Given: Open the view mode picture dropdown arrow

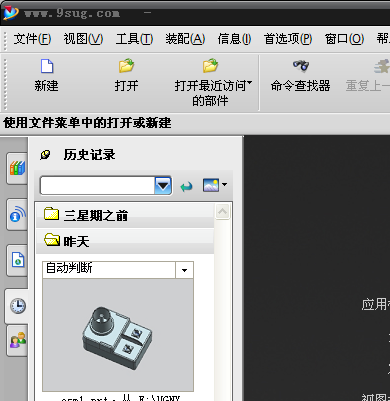Looking at the screenshot, I should 224,184.
